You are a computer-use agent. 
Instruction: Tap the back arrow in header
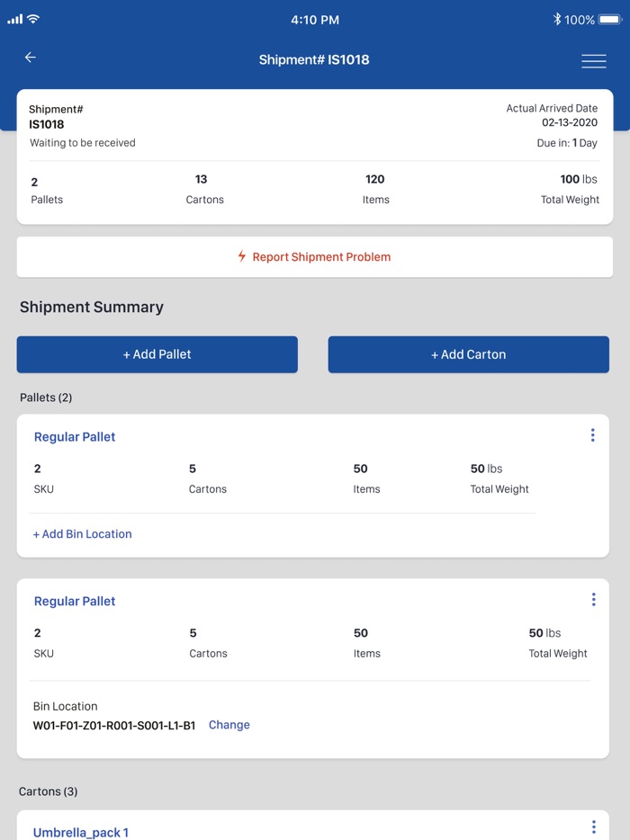31,58
